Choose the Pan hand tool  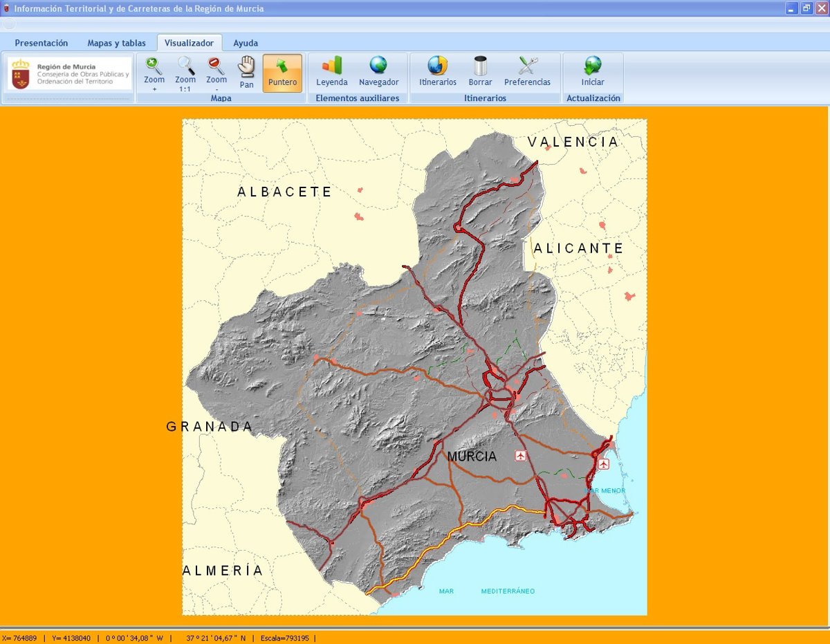click(x=247, y=73)
